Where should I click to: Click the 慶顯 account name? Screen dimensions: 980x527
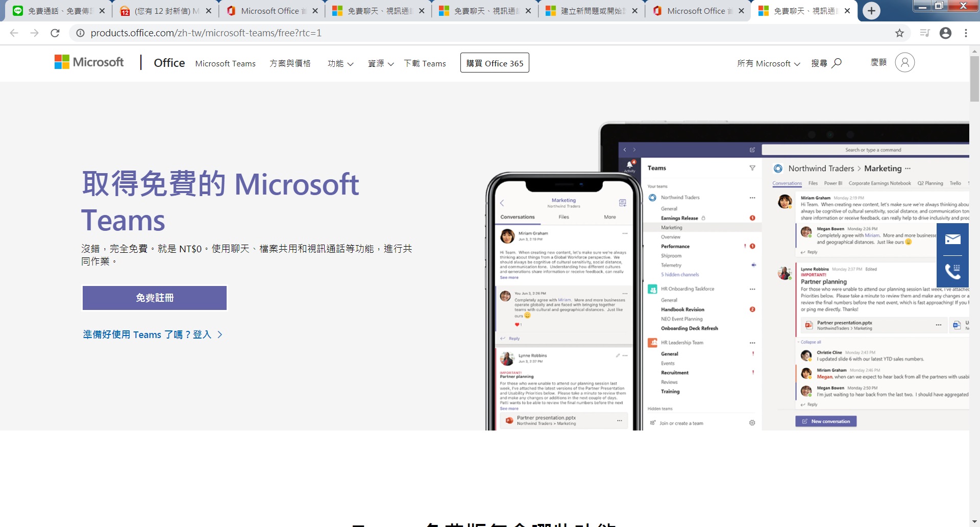[878, 62]
